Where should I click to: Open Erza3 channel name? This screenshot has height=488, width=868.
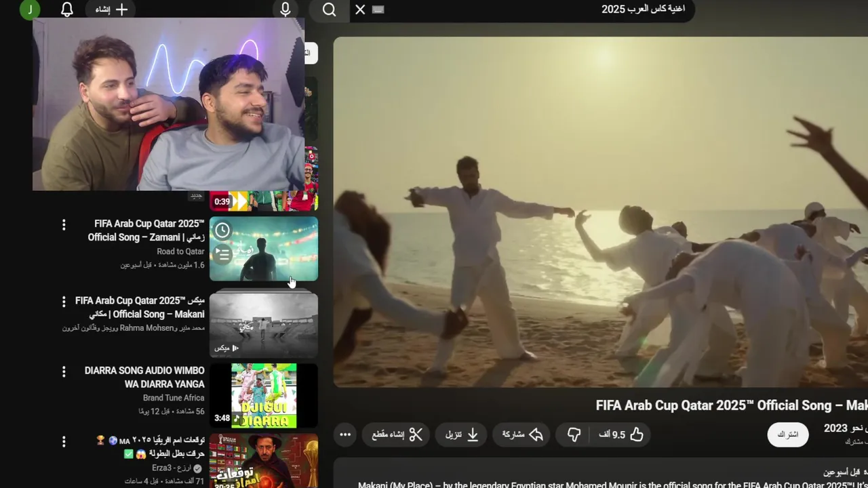click(x=173, y=468)
